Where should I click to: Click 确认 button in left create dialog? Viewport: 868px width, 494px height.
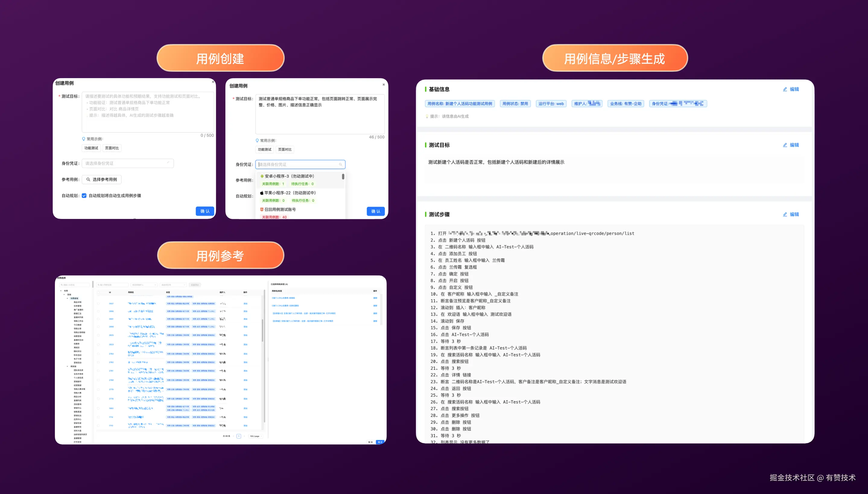(205, 211)
